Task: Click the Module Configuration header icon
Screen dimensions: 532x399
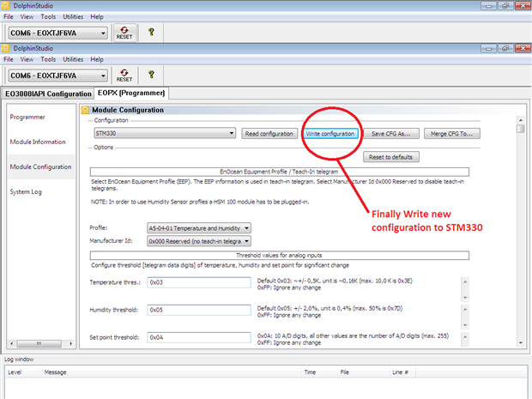Action: [x=85, y=111]
